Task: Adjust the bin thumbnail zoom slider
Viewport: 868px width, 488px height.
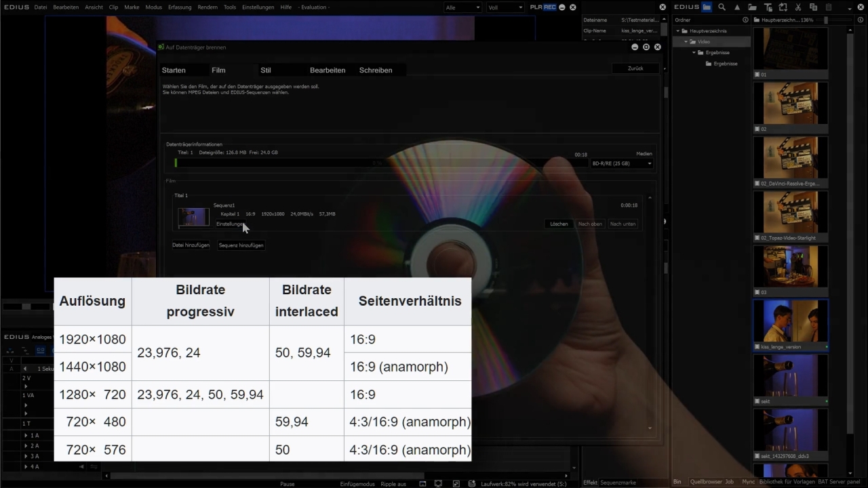Action: pos(833,20)
